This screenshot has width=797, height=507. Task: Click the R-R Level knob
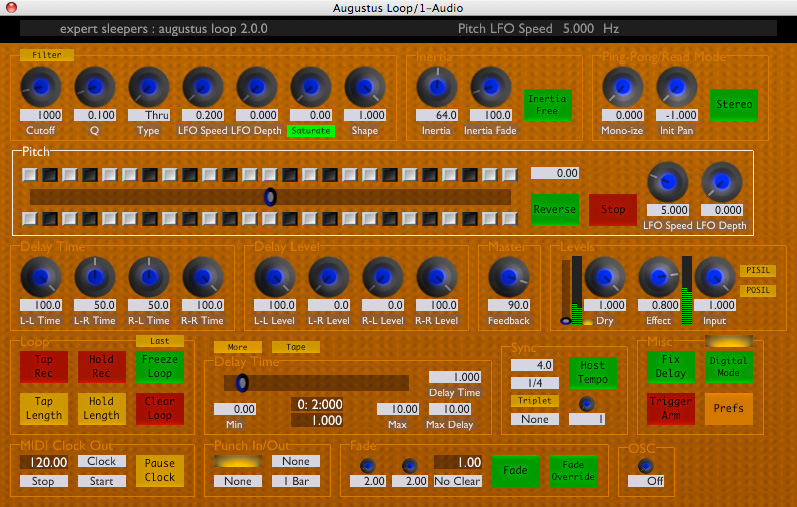click(437, 277)
